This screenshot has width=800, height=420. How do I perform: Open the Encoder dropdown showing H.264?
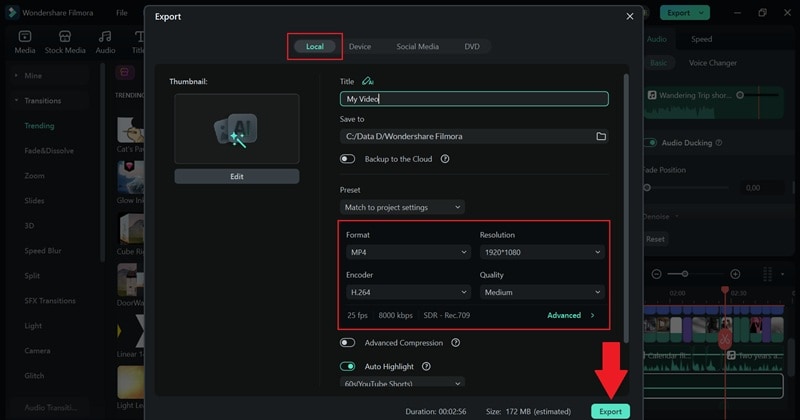tap(408, 292)
